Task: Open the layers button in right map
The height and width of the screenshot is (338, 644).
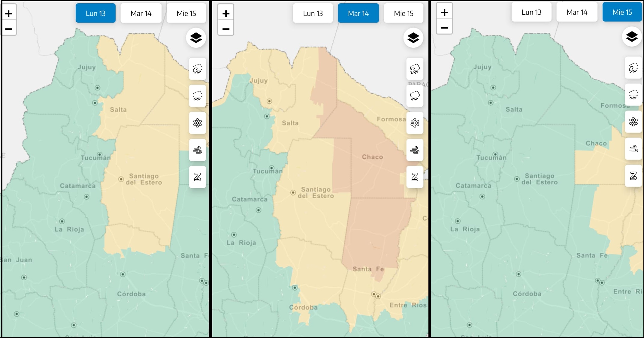Action: pos(632,37)
